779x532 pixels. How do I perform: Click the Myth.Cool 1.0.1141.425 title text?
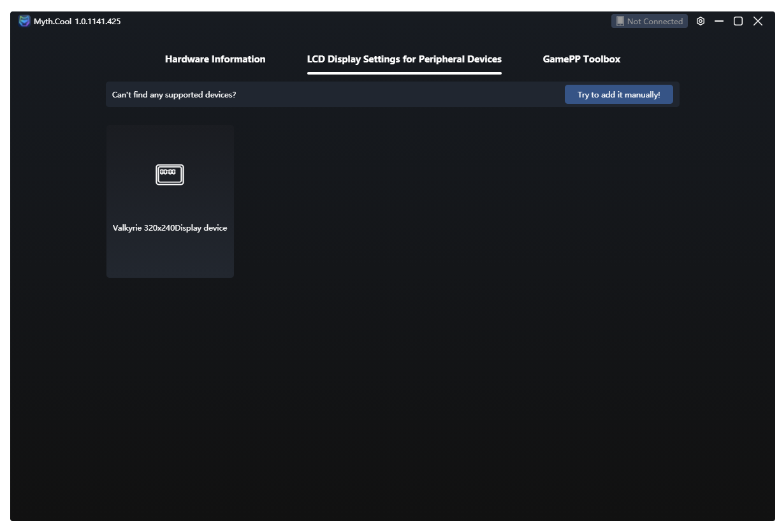77,21
